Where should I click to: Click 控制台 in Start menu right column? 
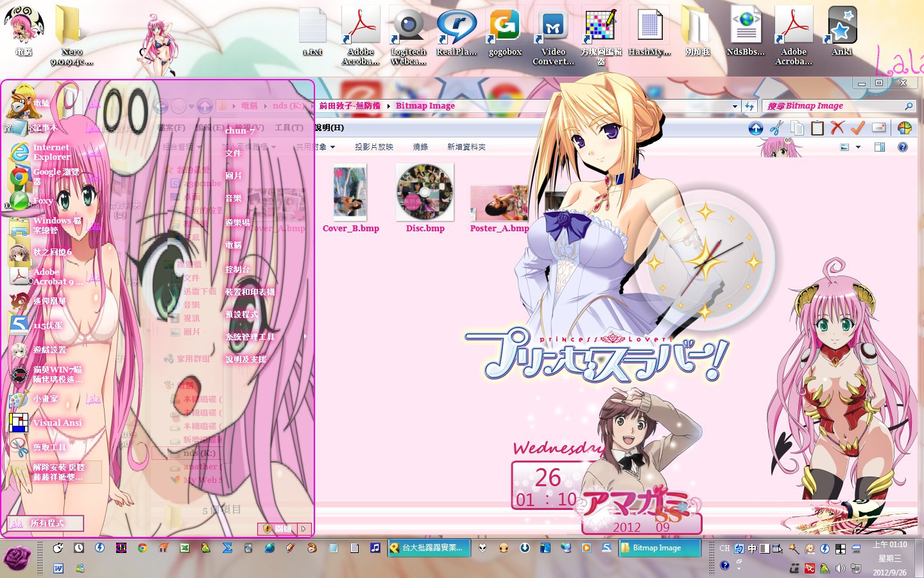point(237,269)
